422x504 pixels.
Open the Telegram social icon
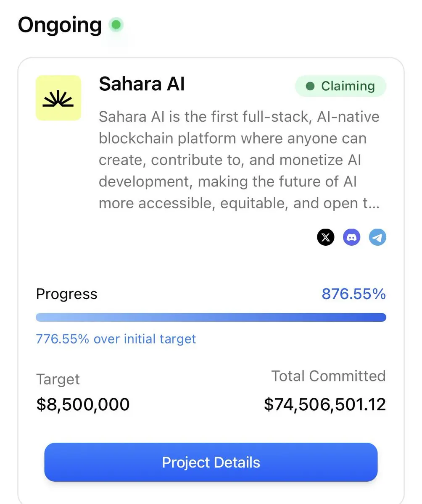[x=377, y=237]
